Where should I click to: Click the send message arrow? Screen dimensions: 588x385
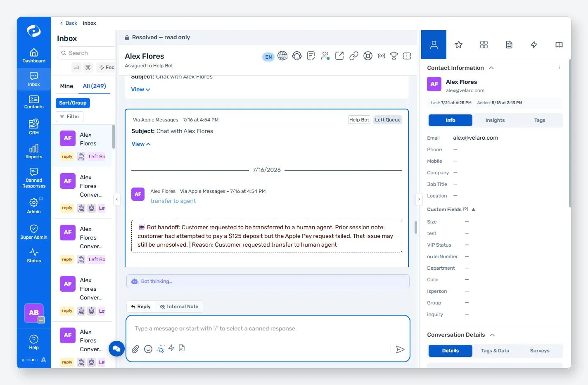click(x=400, y=349)
